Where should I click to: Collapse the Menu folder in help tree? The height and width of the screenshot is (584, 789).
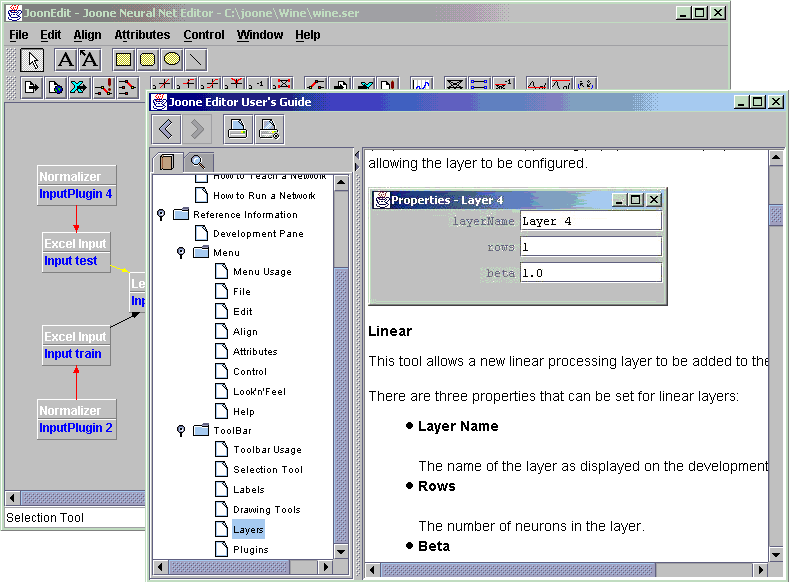pyautogui.click(x=181, y=253)
